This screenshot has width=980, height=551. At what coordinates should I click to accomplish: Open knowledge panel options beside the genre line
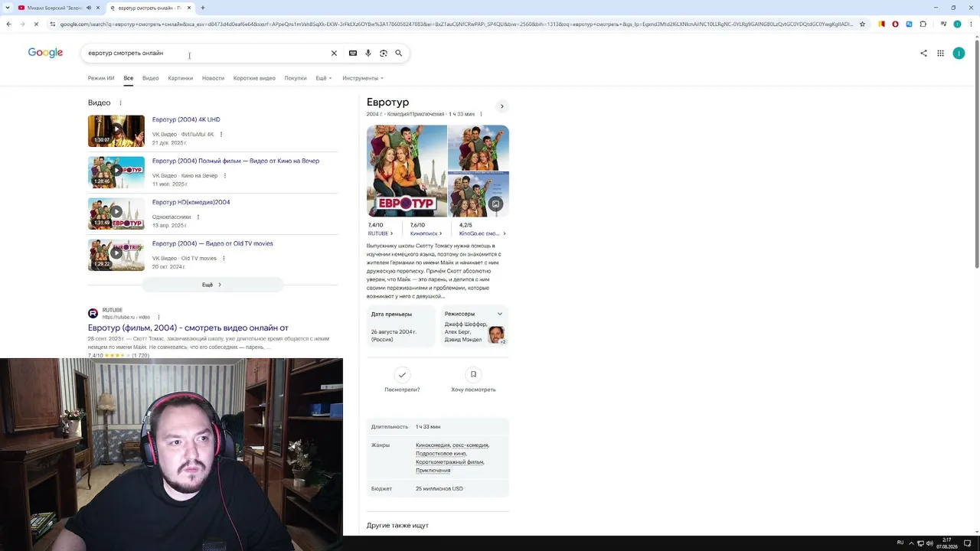pos(481,114)
